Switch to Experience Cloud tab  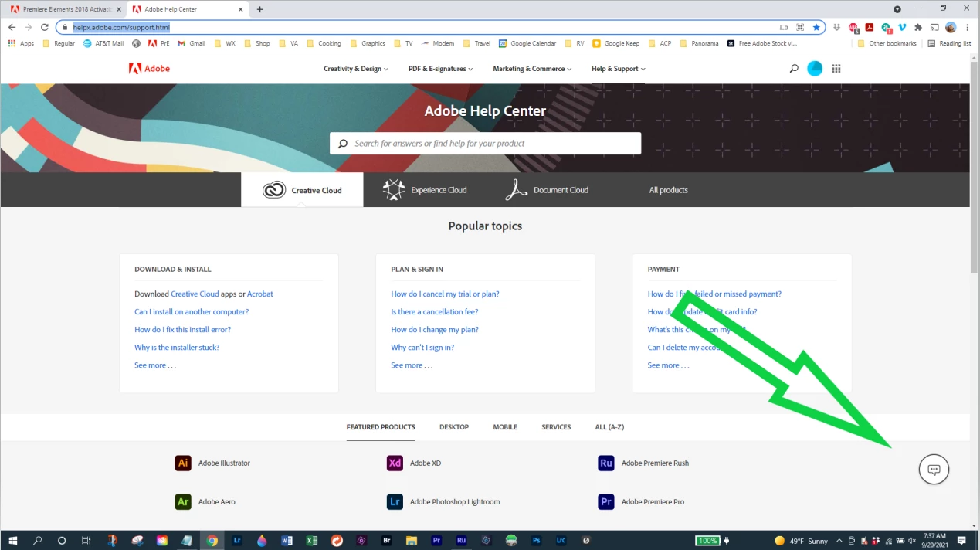425,190
